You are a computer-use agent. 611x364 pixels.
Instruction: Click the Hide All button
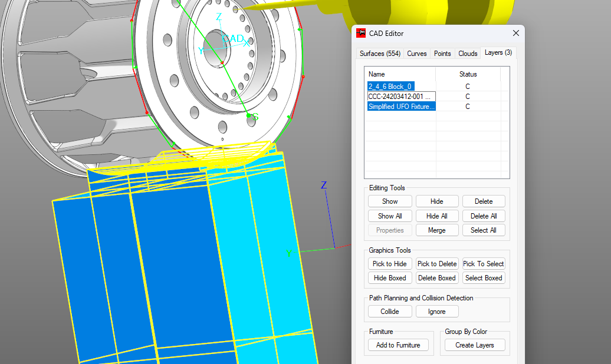[x=436, y=216]
